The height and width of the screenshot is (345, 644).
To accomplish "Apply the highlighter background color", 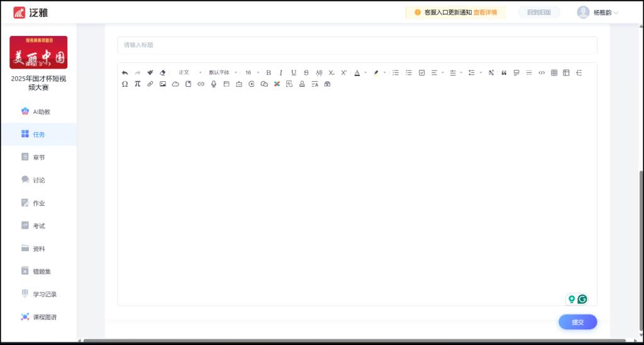I will coord(376,73).
